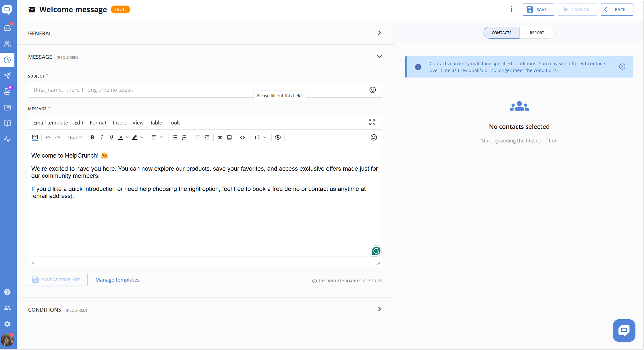This screenshot has width=644, height=350.
Task: Expand the CONDITIONS section
Action: pyautogui.click(x=379, y=309)
